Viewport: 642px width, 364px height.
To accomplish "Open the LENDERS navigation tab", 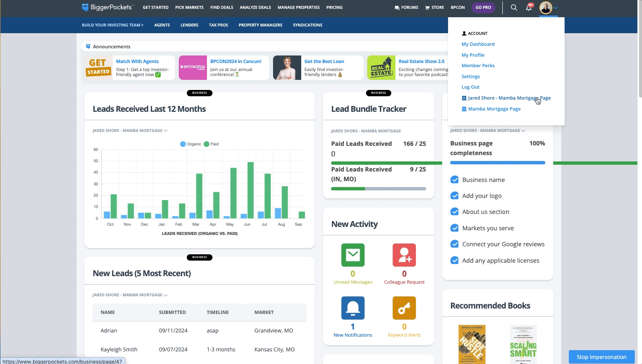I will (189, 25).
